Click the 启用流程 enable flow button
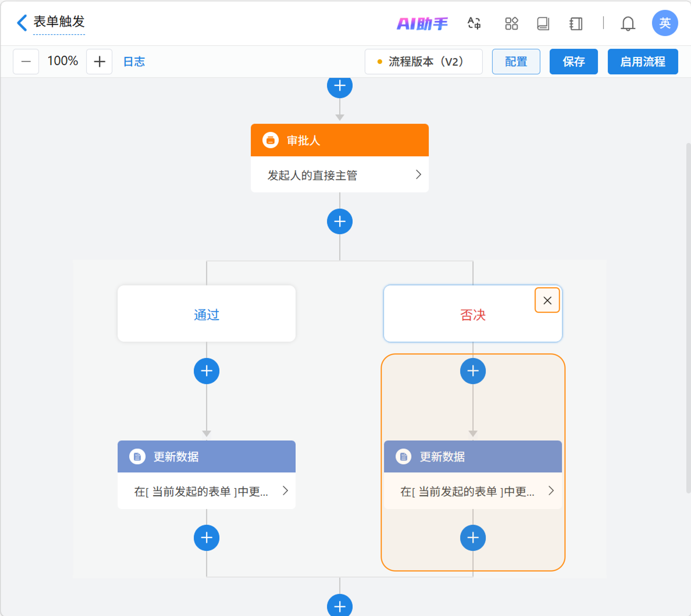This screenshot has height=616, width=691. 642,62
